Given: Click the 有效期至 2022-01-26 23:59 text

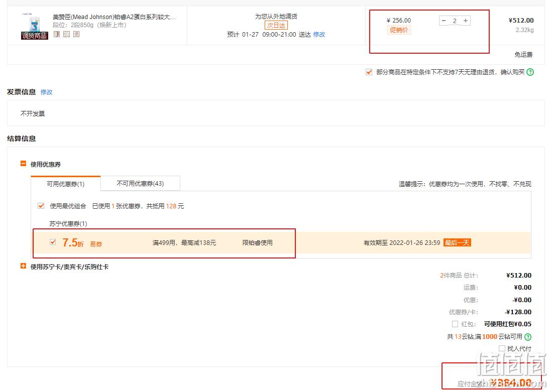Looking at the screenshot, I should [402, 243].
